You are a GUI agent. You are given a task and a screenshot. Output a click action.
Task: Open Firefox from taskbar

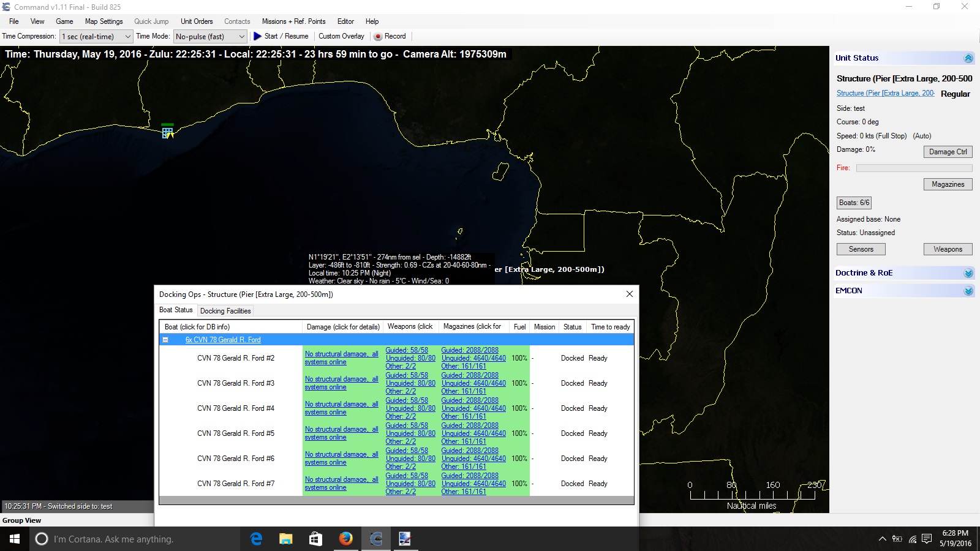[x=345, y=539]
